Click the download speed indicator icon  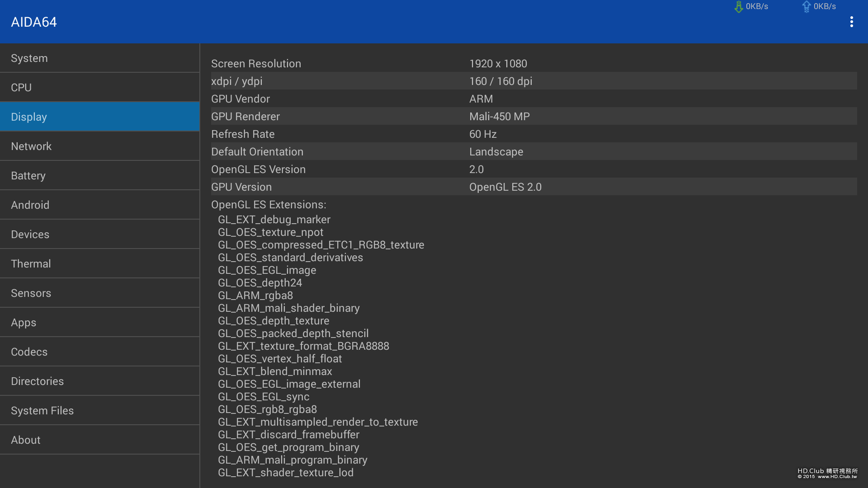coord(739,7)
